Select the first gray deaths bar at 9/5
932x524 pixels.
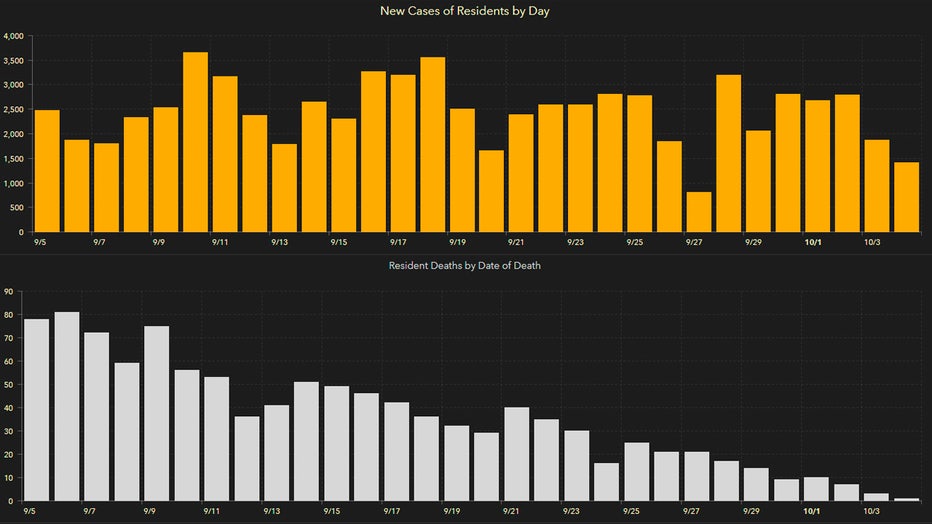pos(37,409)
